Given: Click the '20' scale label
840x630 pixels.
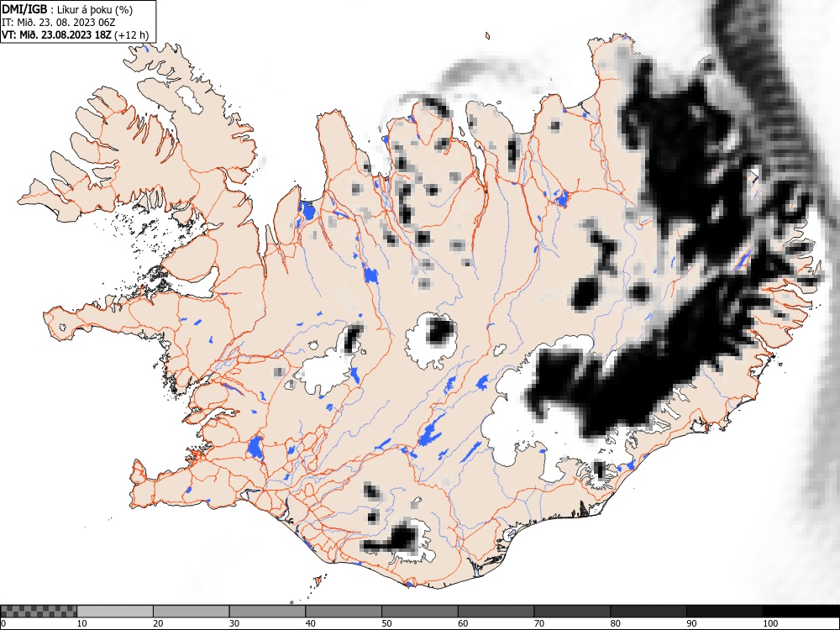Looking at the screenshot, I should (158, 623).
